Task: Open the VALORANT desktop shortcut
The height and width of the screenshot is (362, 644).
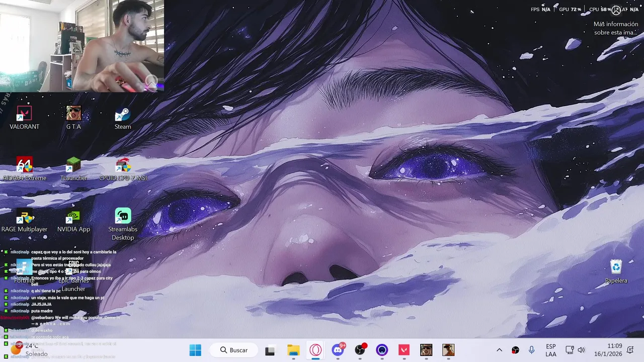Action: pos(24,118)
